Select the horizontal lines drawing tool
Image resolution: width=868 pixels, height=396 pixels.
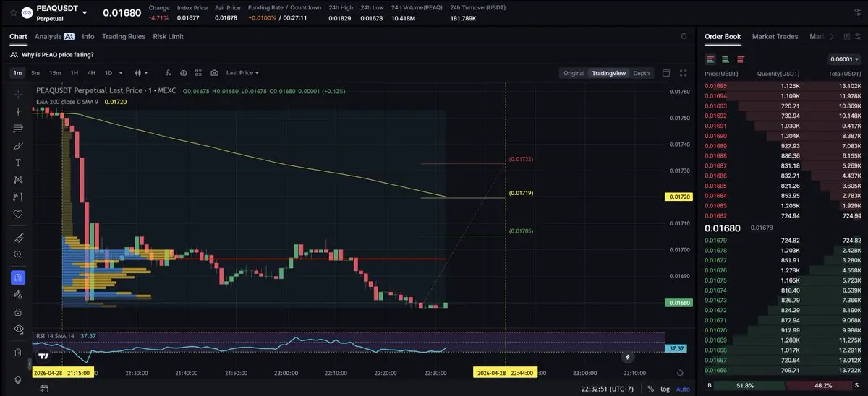(18, 129)
